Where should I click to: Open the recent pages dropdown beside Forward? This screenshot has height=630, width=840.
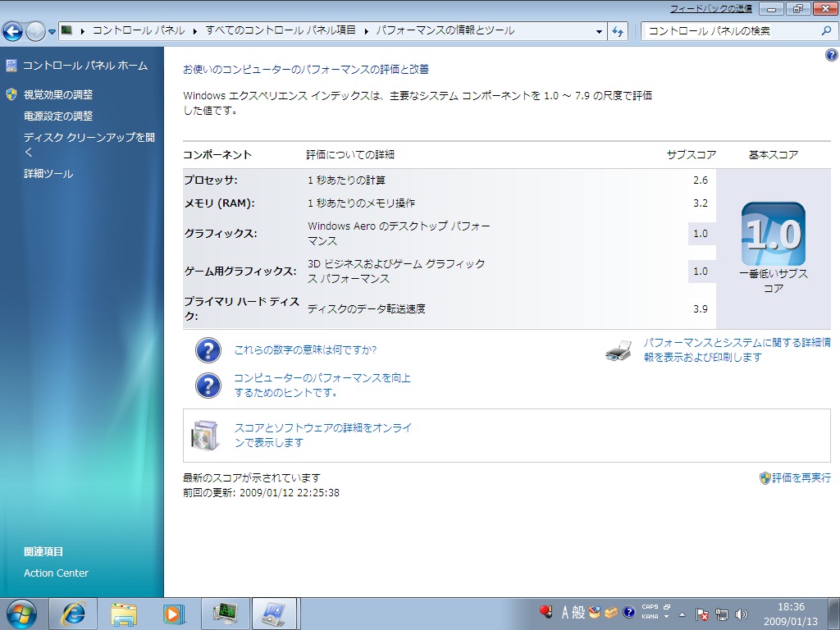52,32
